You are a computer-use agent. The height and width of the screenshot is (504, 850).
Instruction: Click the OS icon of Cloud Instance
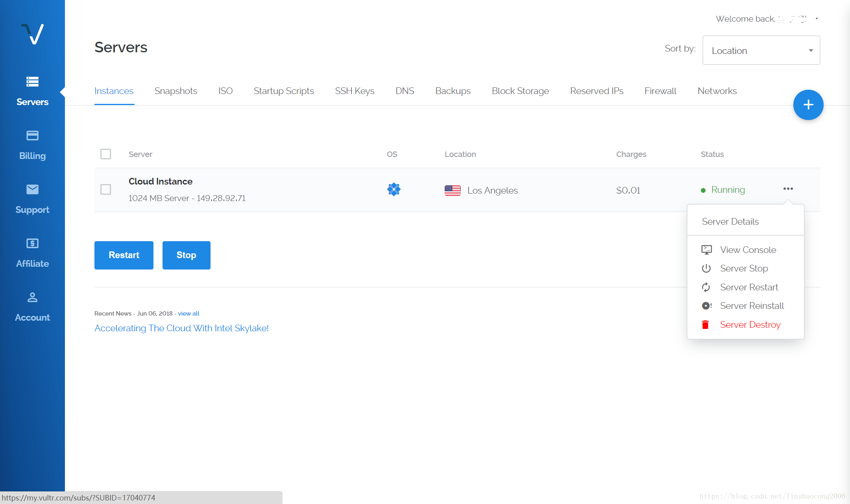[394, 190]
